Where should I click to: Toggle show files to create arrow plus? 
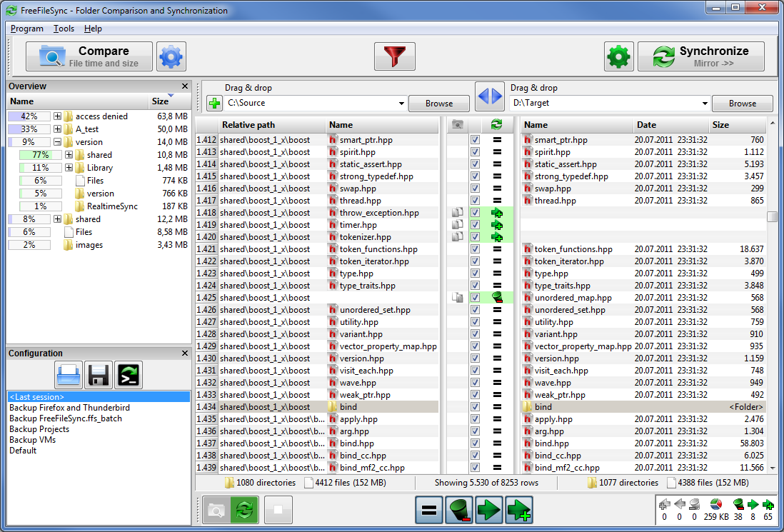pyautogui.click(x=519, y=510)
